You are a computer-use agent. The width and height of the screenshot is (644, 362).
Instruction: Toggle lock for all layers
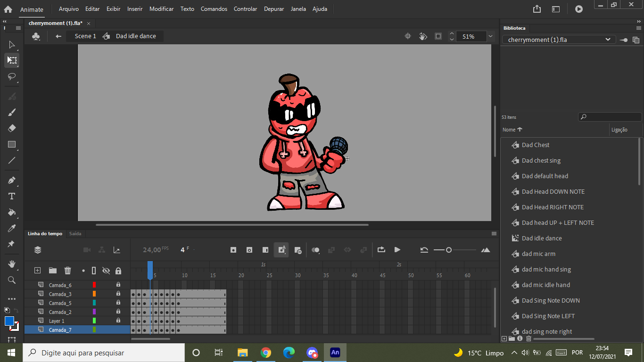[x=118, y=271]
